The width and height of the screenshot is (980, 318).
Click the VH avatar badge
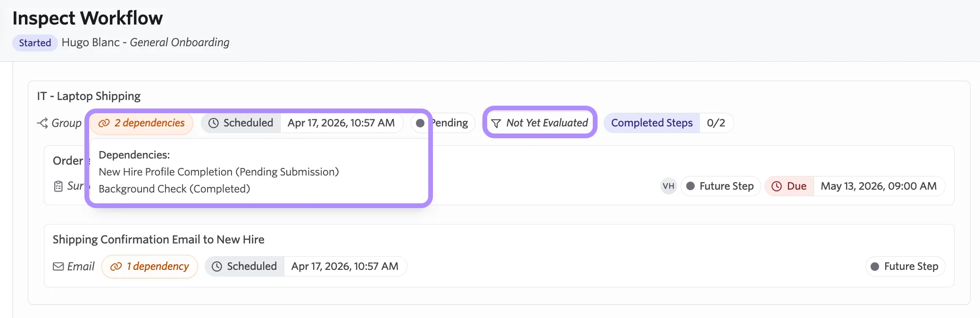coord(668,186)
